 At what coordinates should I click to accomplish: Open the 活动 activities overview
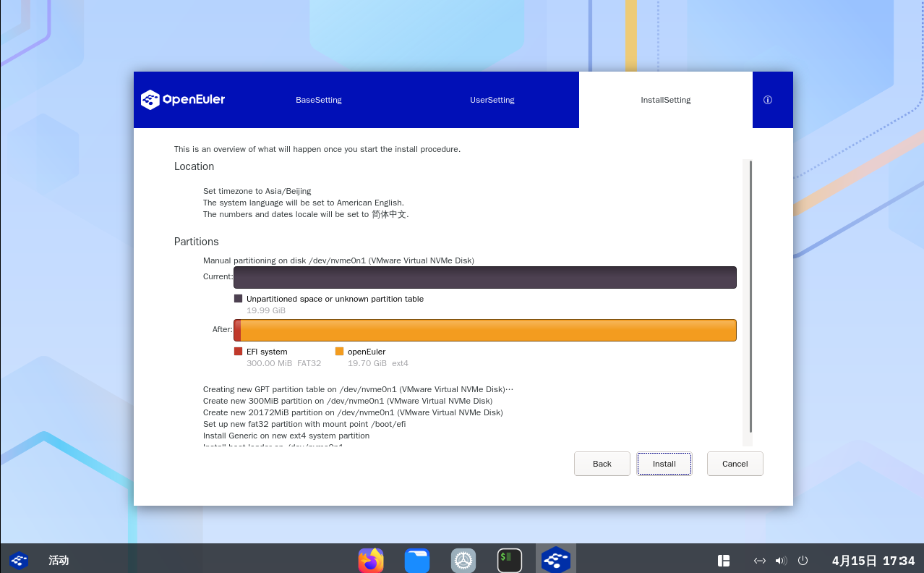(x=59, y=560)
